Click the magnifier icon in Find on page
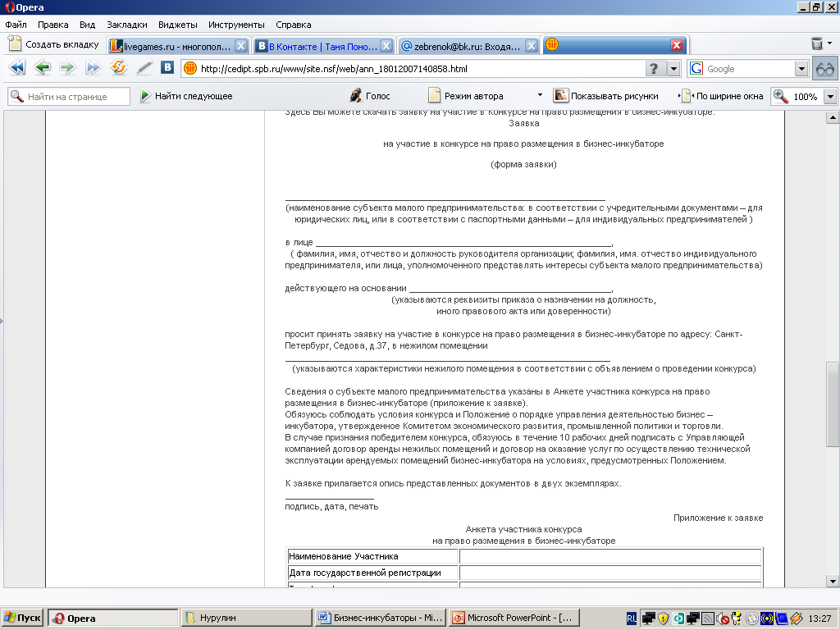The width and height of the screenshot is (840, 630). point(17,97)
